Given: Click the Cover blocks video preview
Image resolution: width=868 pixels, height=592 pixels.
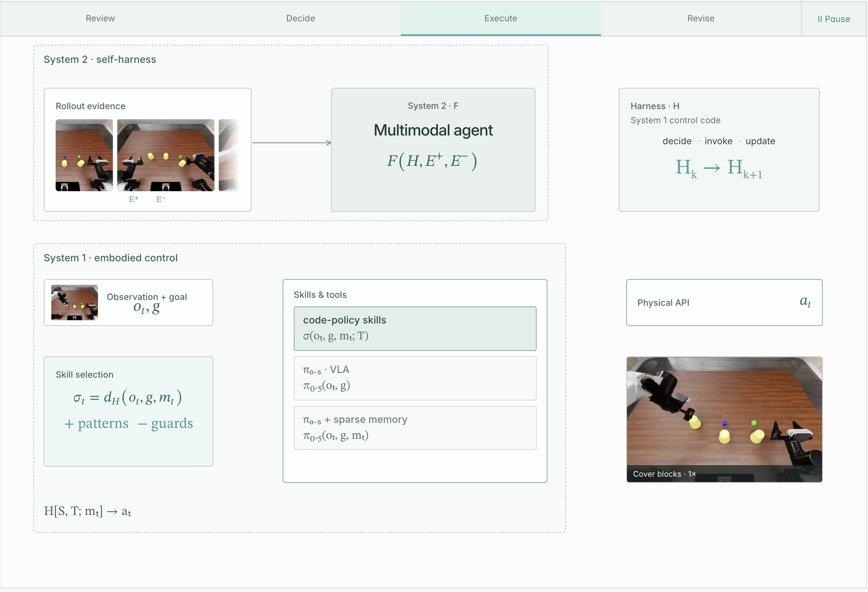Looking at the screenshot, I should point(724,419).
